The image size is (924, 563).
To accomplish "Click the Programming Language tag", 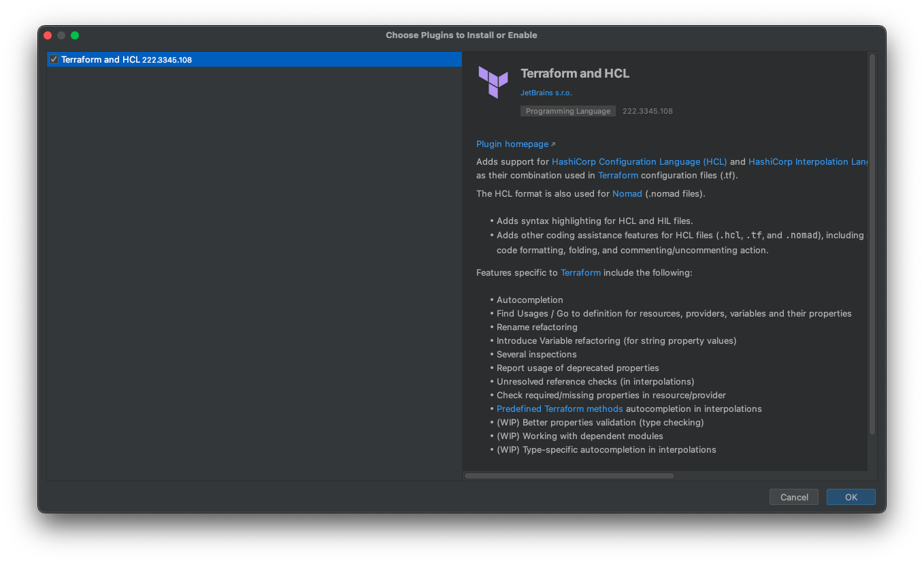I will [x=568, y=111].
